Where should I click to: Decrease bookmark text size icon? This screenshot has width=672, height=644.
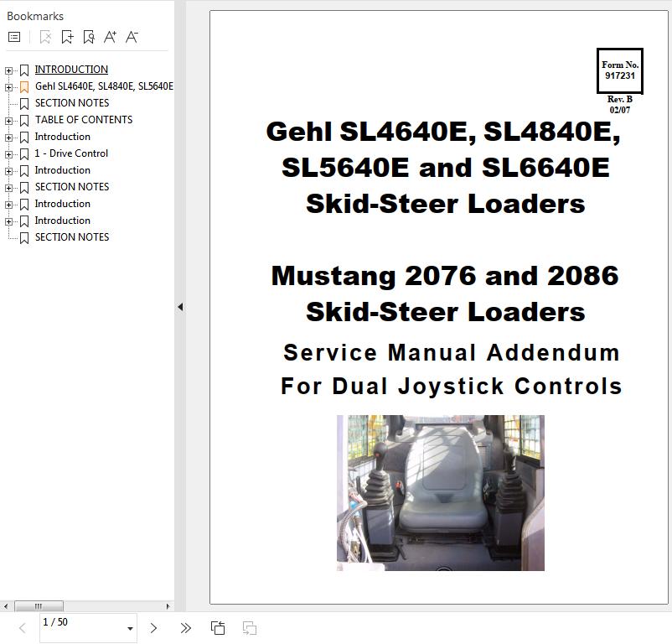point(132,37)
